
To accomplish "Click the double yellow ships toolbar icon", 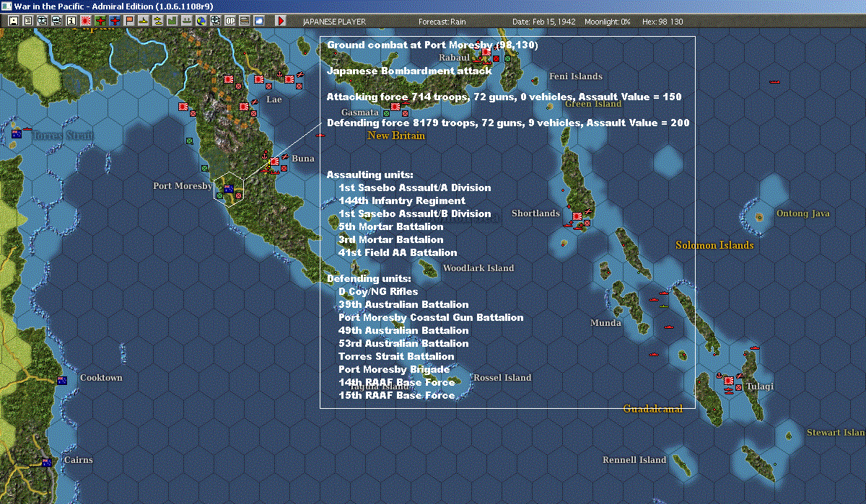I will pyautogui.click(x=157, y=21).
